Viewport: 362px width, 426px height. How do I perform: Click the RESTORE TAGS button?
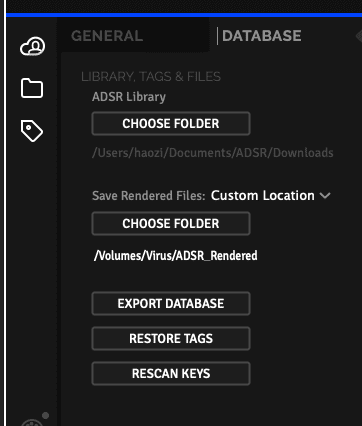171,339
